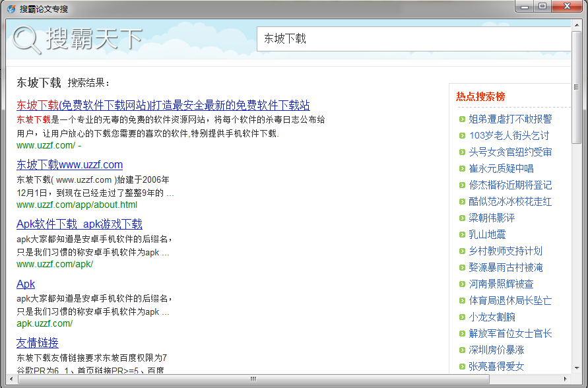Open hot search 崔永元质疑中唱

pyautogui.click(x=501, y=169)
